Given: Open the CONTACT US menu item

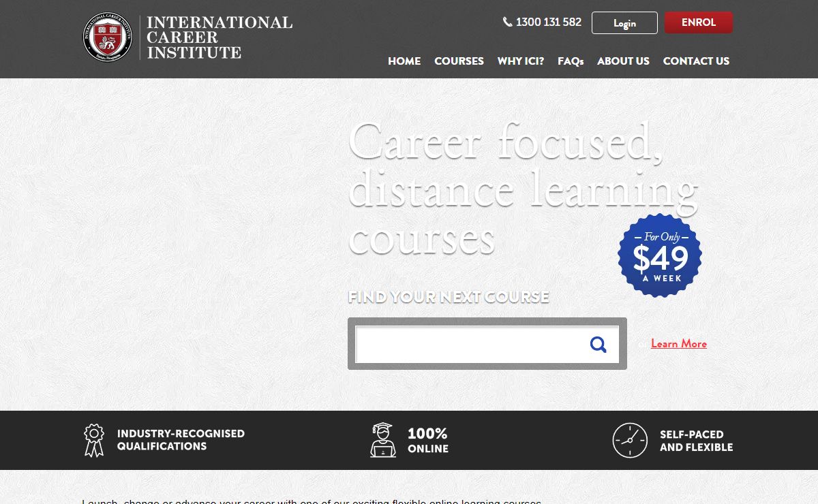Looking at the screenshot, I should [x=696, y=61].
